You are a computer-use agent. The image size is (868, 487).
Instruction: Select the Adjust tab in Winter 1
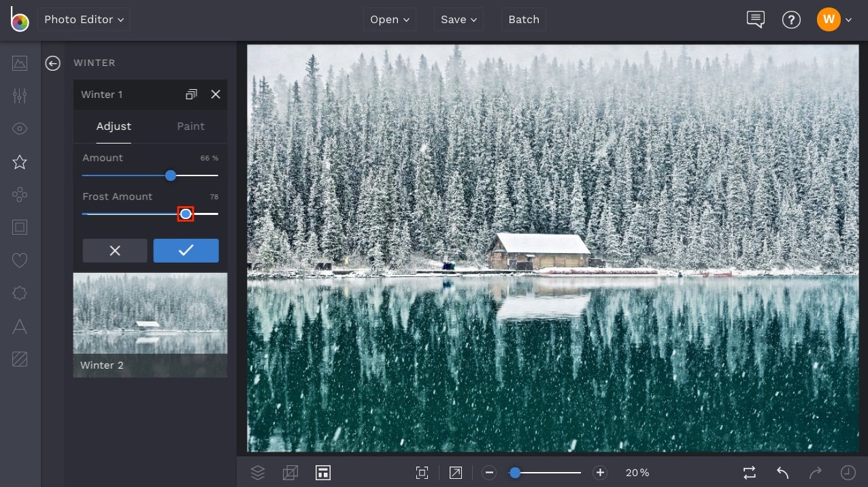click(114, 127)
